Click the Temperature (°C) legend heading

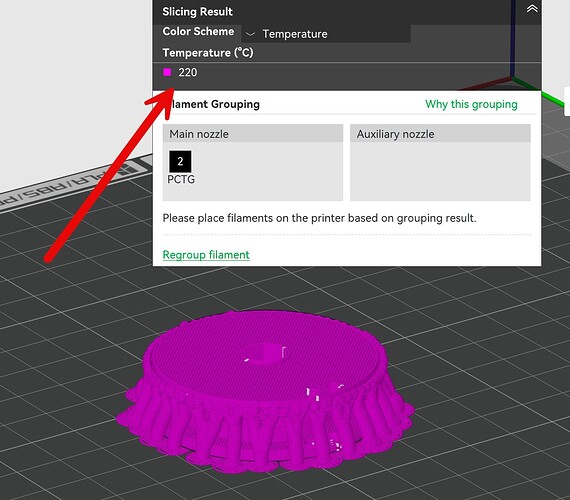208,53
